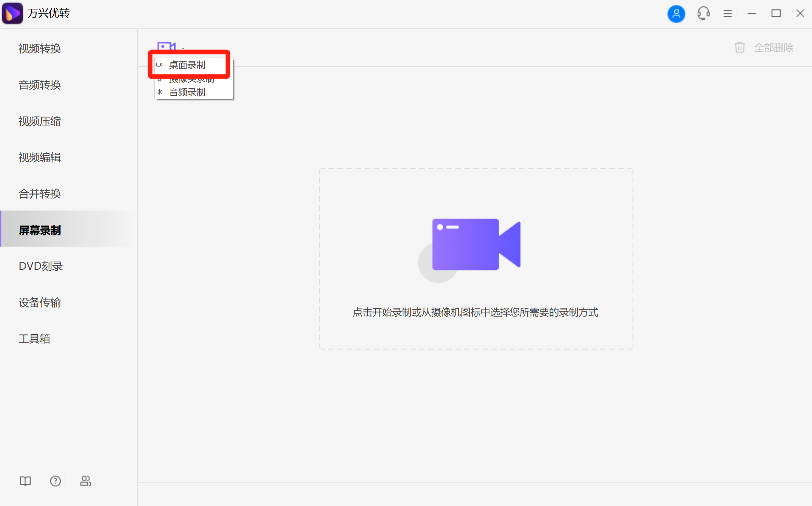Switch to the 视频转换 section

(x=39, y=48)
